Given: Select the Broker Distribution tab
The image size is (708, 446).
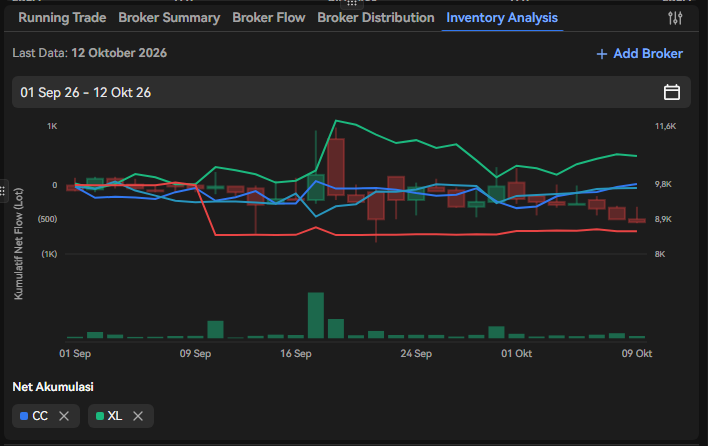Looking at the screenshot, I should click(376, 18).
